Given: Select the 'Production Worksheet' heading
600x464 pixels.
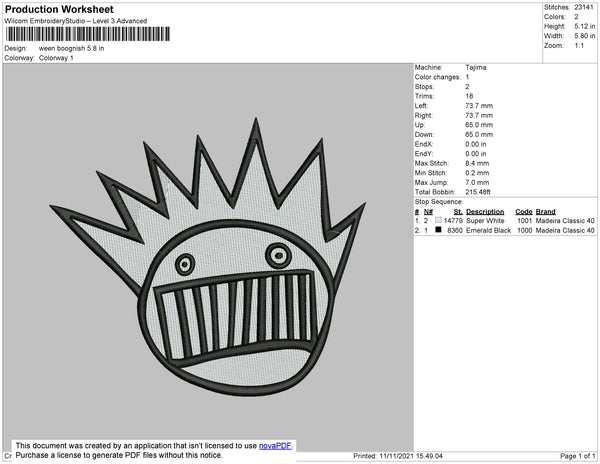Looking at the screenshot, I should [59, 9].
